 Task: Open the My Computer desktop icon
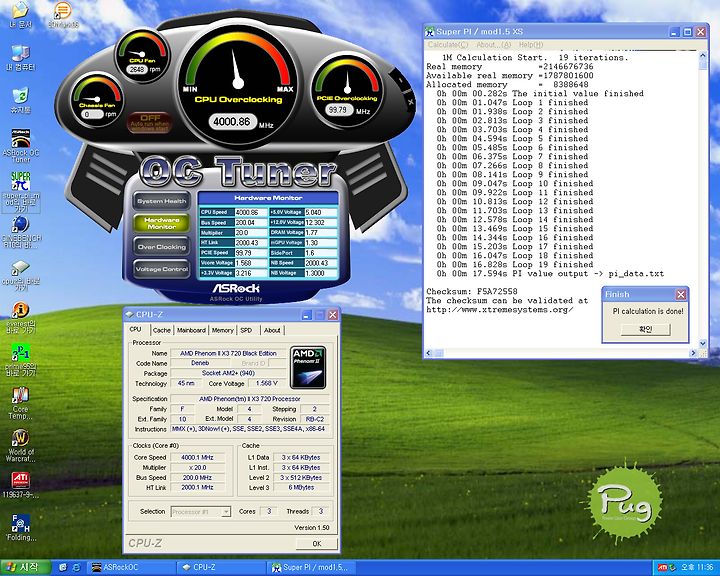(x=21, y=58)
